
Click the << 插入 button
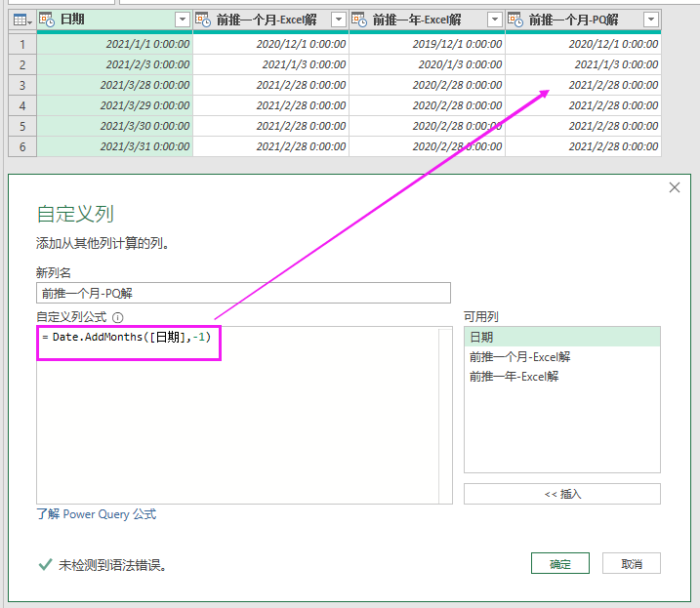tap(562, 494)
